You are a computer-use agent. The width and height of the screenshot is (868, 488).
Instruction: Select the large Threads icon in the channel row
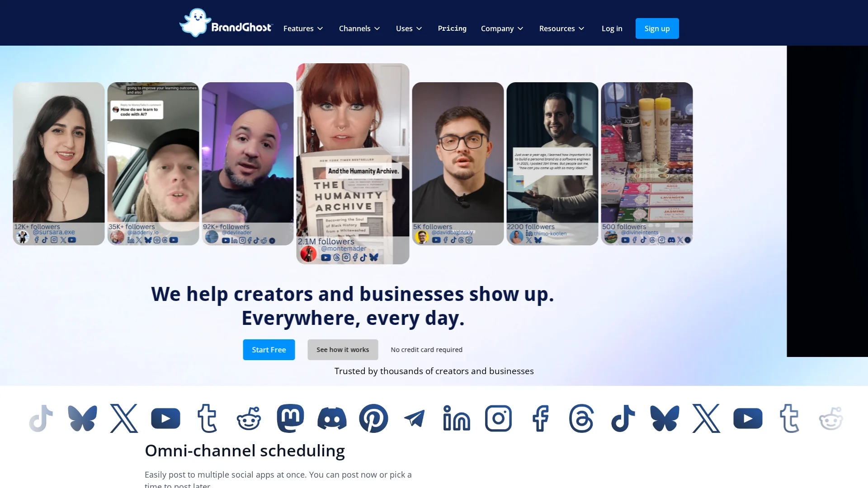pos(581,418)
